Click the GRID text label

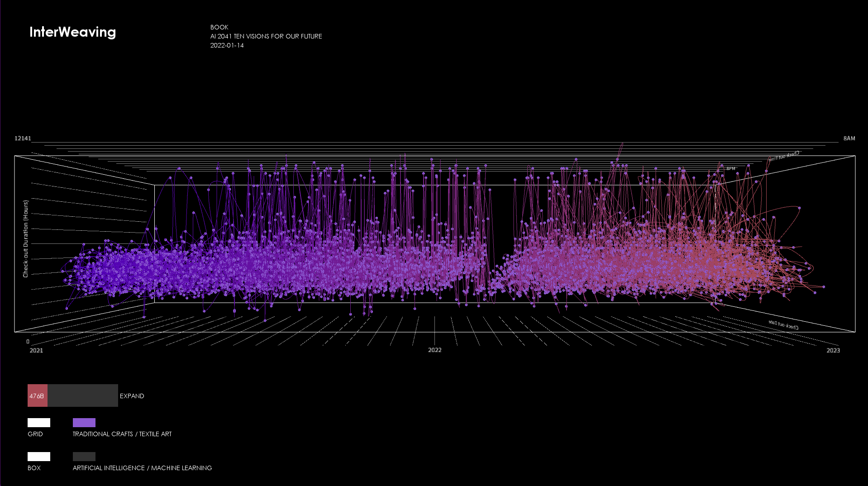tap(35, 434)
